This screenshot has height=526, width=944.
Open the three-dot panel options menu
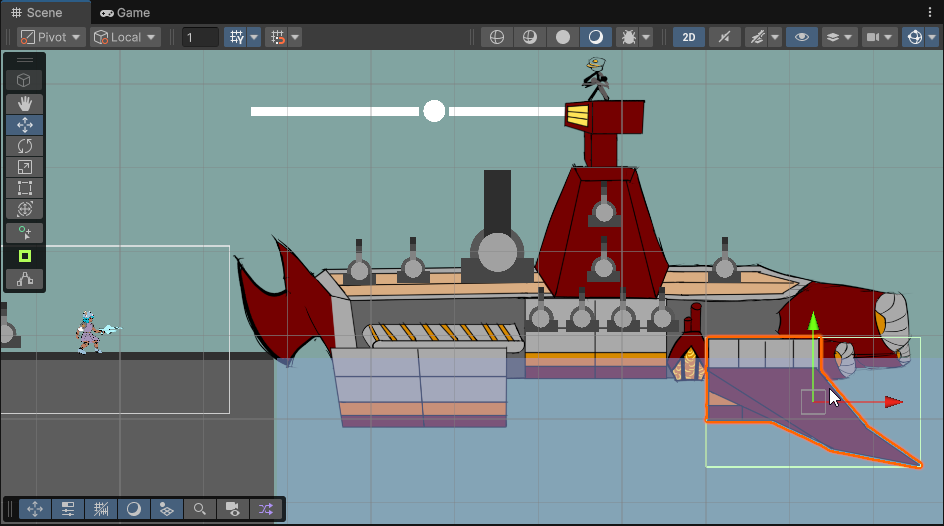pyautogui.click(x=931, y=12)
